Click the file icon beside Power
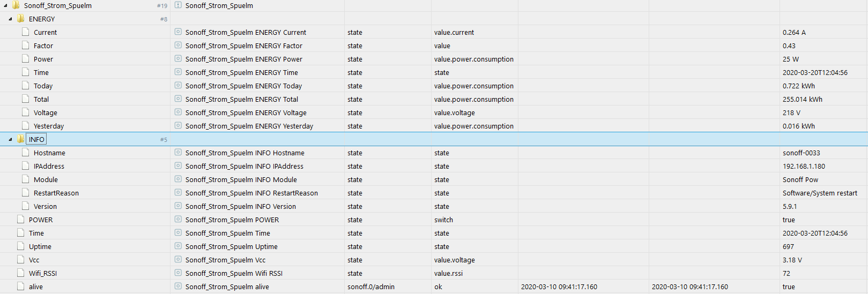 click(26, 59)
